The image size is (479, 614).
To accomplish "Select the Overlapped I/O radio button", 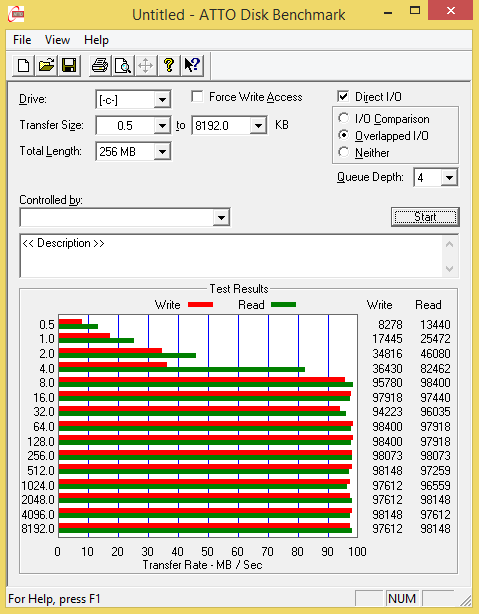I will tap(343, 135).
